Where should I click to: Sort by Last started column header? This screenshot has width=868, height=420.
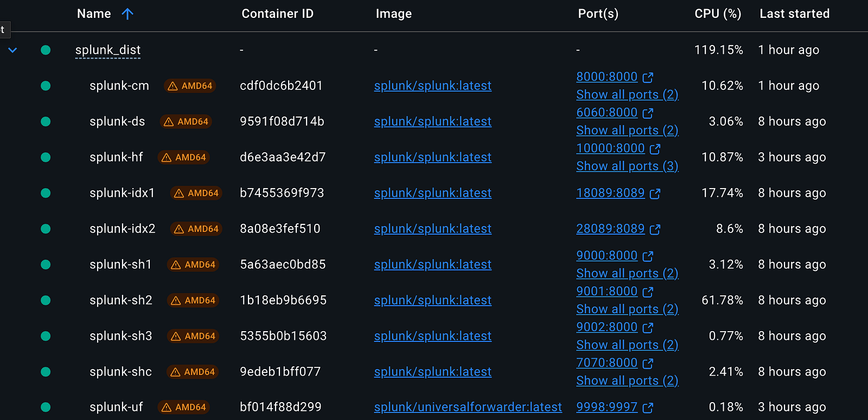[794, 14]
